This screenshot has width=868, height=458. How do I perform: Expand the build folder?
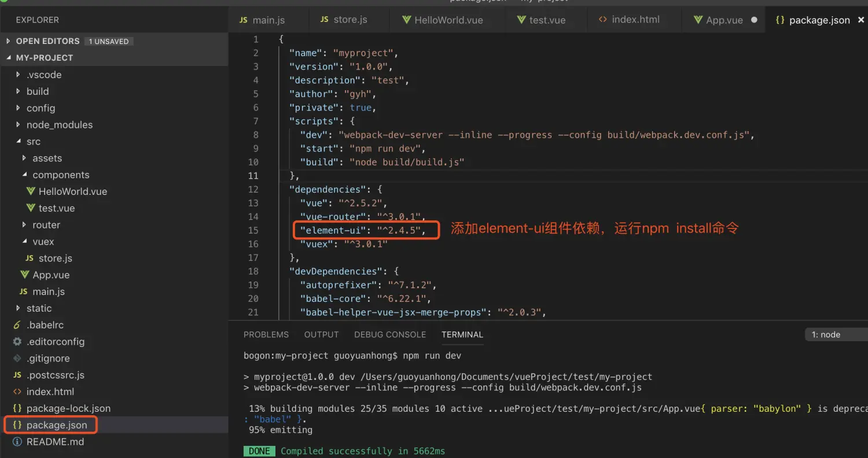coord(19,91)
